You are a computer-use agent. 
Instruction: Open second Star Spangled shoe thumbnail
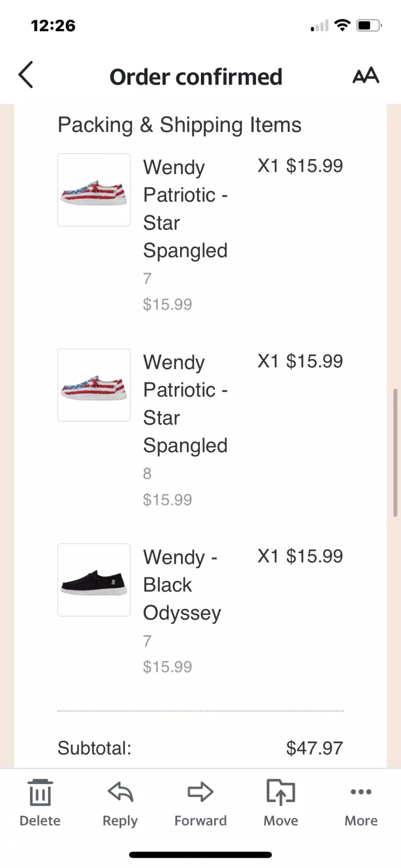(94, 385)
